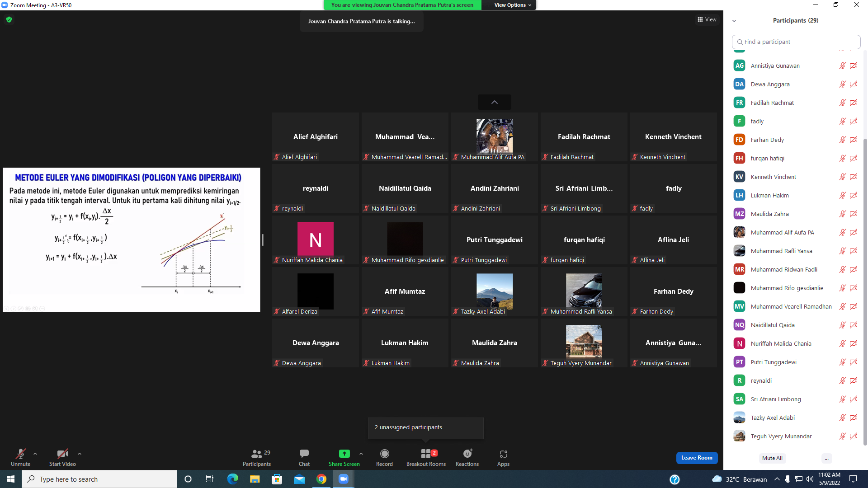This screenshot has width=868, height=488.
Task: Click the green encryption shield icon
Action: pyautogui.click(x=9, y=19)
